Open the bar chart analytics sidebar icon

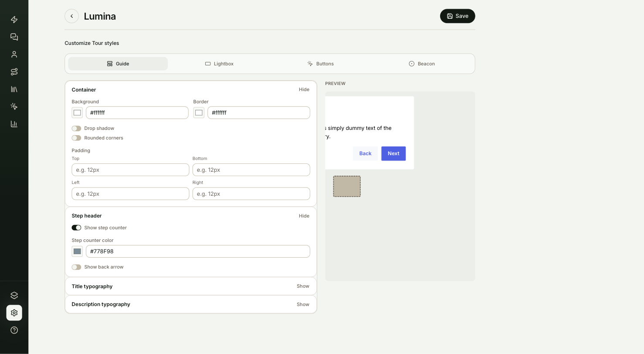point(14,124)
